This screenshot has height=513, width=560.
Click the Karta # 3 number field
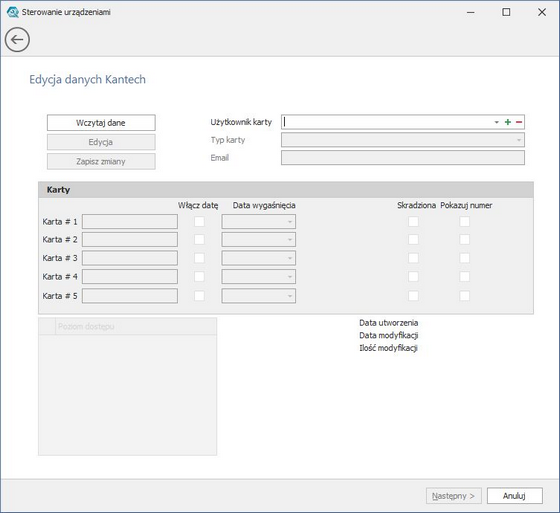(130, 258)
